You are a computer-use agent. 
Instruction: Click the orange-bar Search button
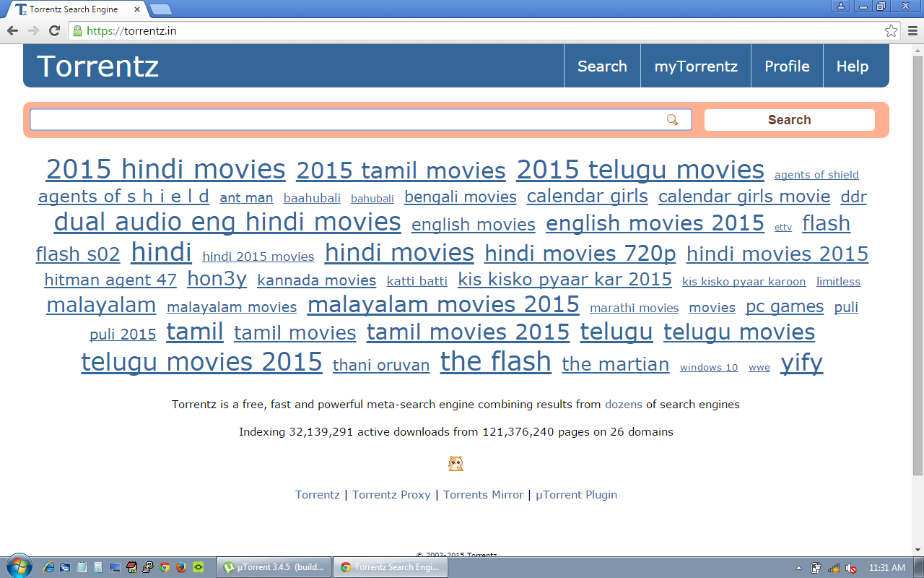(789, 120)
